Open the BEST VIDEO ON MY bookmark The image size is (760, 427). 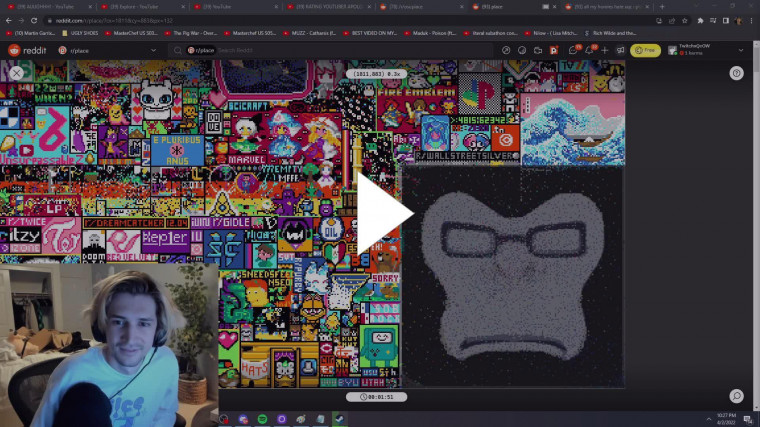369,33
